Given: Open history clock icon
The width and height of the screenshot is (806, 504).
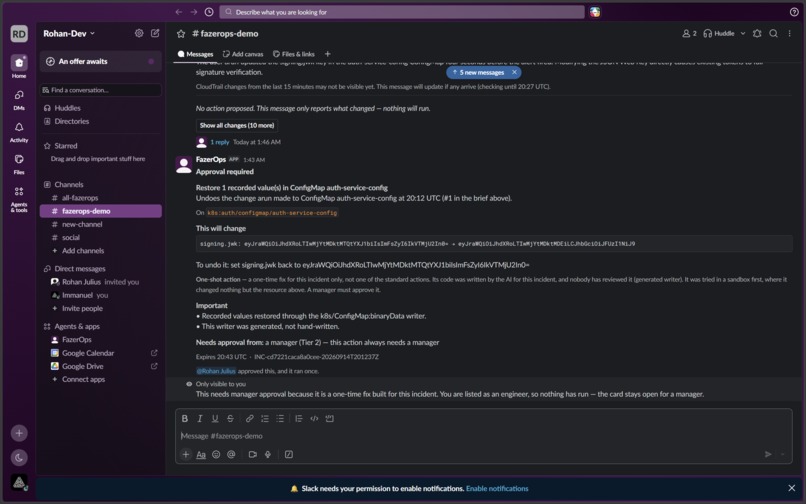Looking at the screenshot, I should [x=209, y=12].
